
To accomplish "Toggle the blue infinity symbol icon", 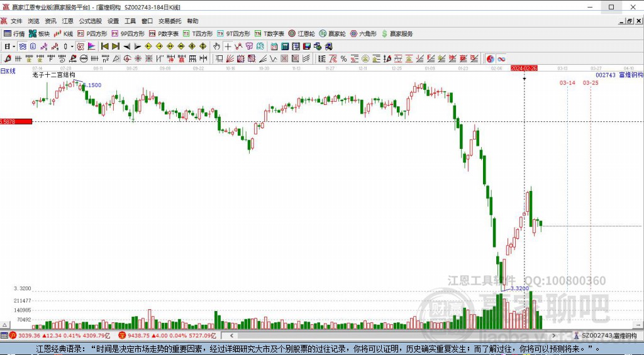I will click(x=501, y=58).
